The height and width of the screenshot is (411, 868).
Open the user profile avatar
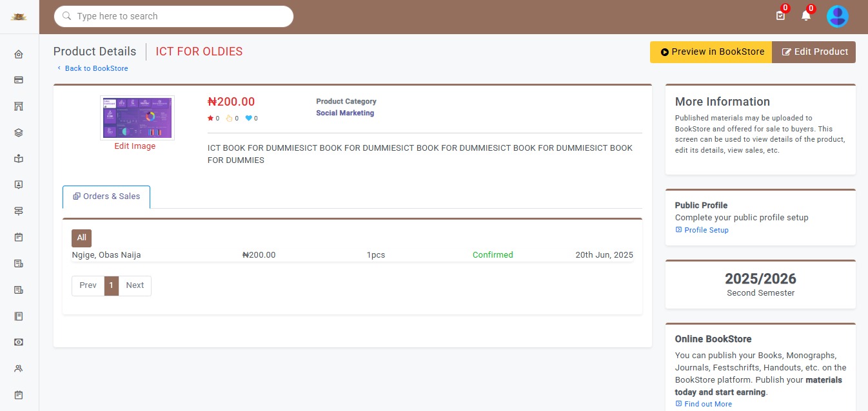coord(837,16)
